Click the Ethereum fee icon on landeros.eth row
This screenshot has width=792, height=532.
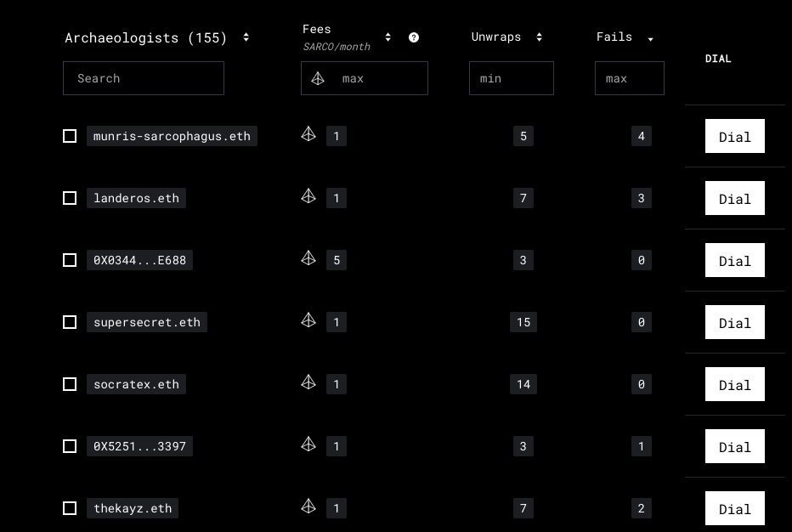[308, 196]
